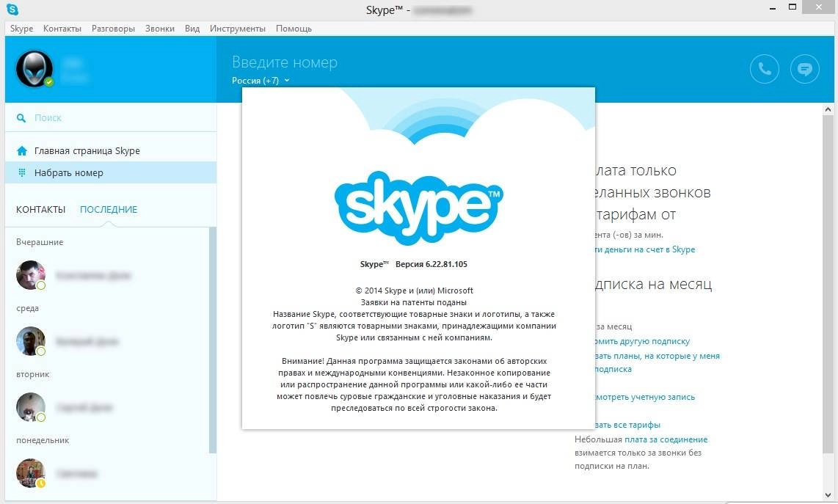Click the green online status badge on avatar
The image size is (838, 504).
[48, 82]
